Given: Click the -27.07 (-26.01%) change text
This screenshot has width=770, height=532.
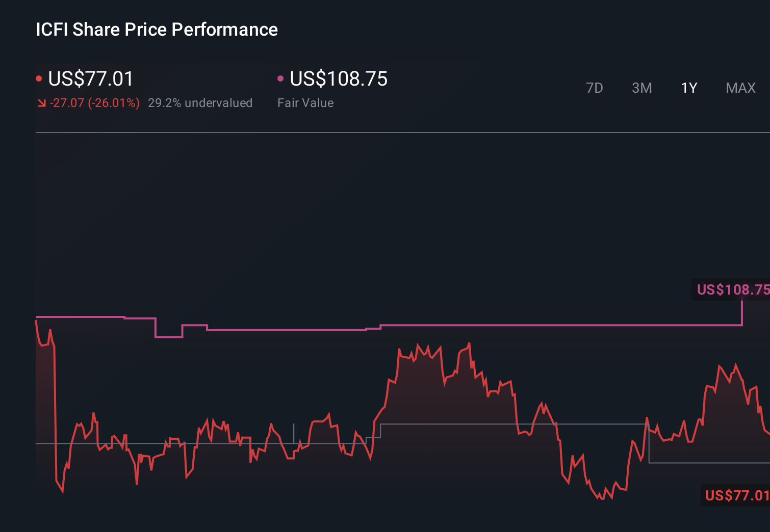Looking at the screenshot, I should click(x=95, y=102).
